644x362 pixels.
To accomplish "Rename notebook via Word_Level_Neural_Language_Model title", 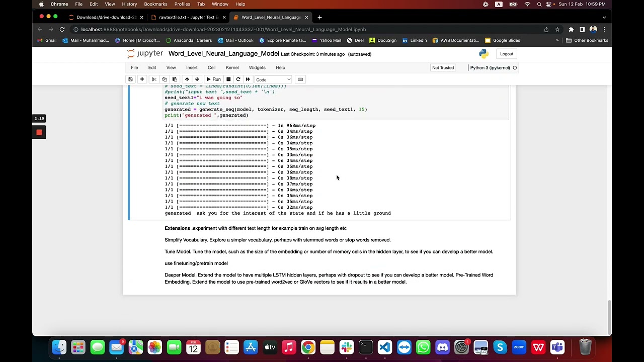I will pos(223,54).
